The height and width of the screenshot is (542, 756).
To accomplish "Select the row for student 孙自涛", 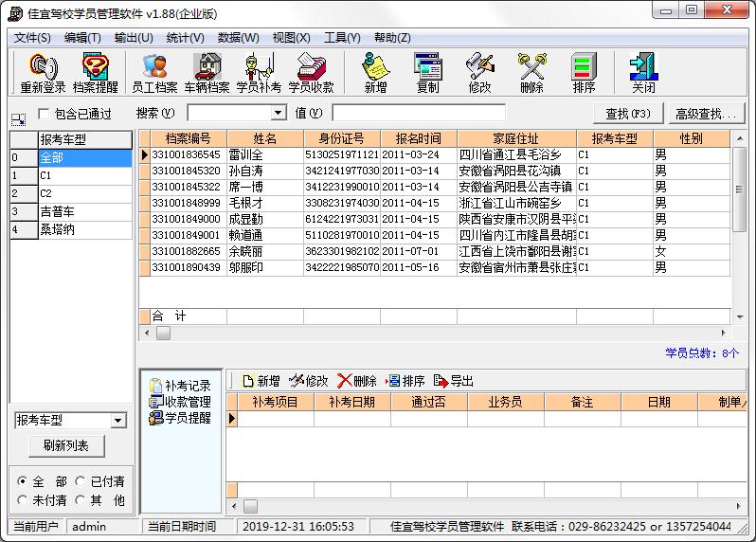I will point(435,171).
